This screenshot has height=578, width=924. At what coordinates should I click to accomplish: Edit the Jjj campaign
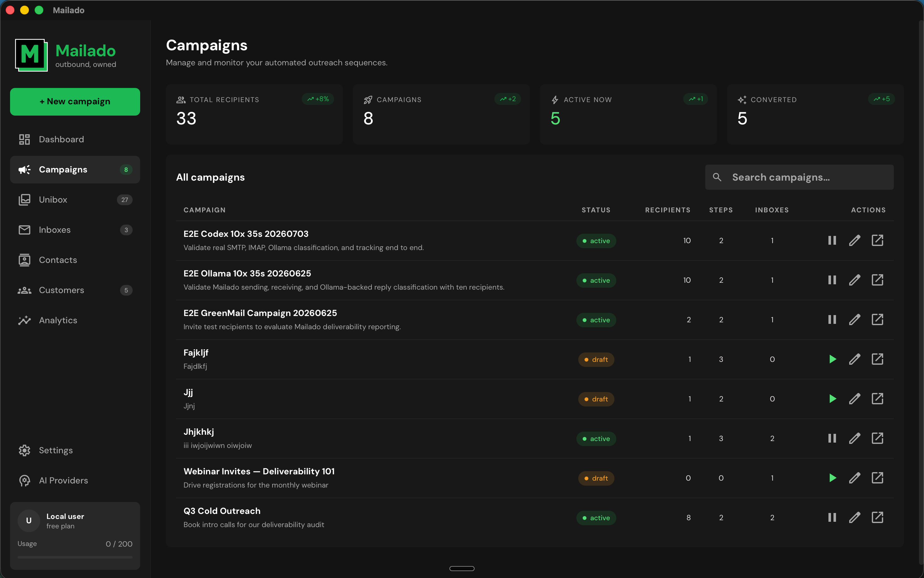(855, 399)
